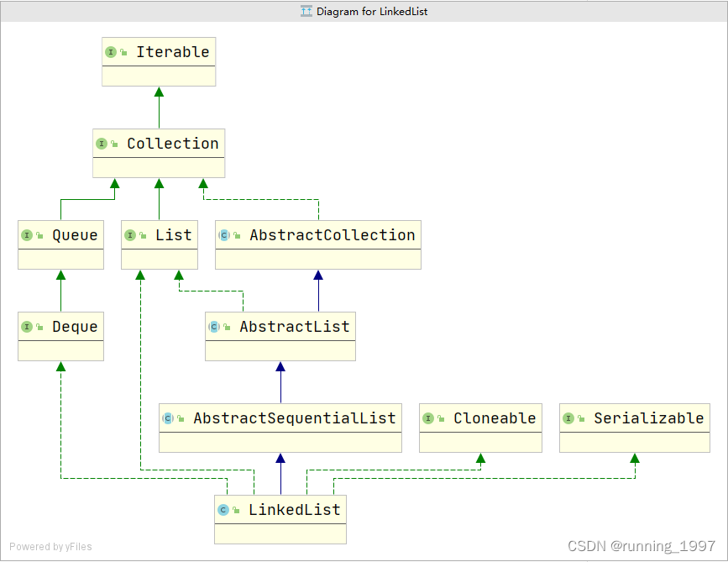The image size is (728, 562).
Task: Click the public visibility icon on List
Action: tap(143, 235)
